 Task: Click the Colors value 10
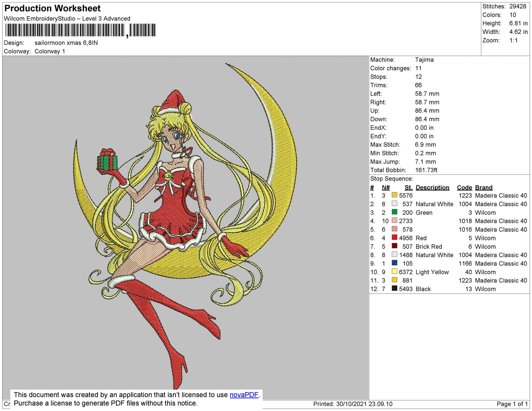click(513, 15)
